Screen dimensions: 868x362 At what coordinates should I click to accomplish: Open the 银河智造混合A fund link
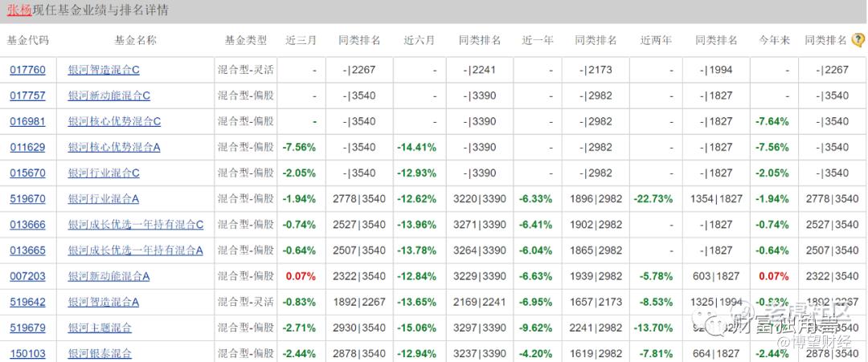coord(104,302)
